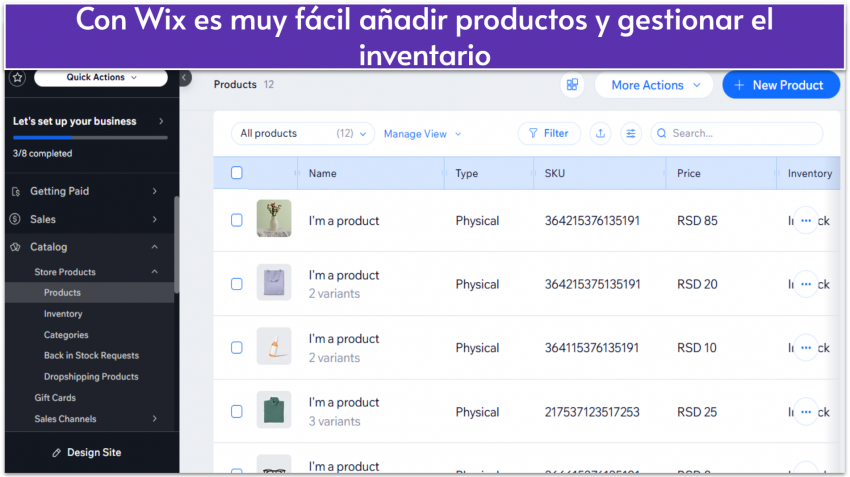Check the box for the RSD 25 product

237,412
